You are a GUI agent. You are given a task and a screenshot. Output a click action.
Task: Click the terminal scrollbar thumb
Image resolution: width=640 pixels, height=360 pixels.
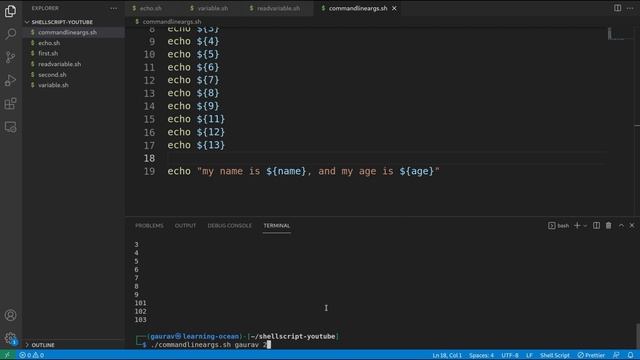coord(638,336)
